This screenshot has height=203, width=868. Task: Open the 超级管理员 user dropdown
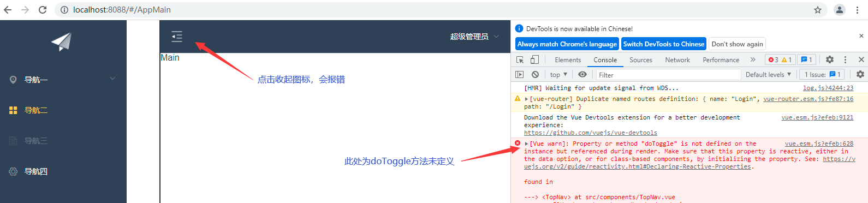pos(474,37)
